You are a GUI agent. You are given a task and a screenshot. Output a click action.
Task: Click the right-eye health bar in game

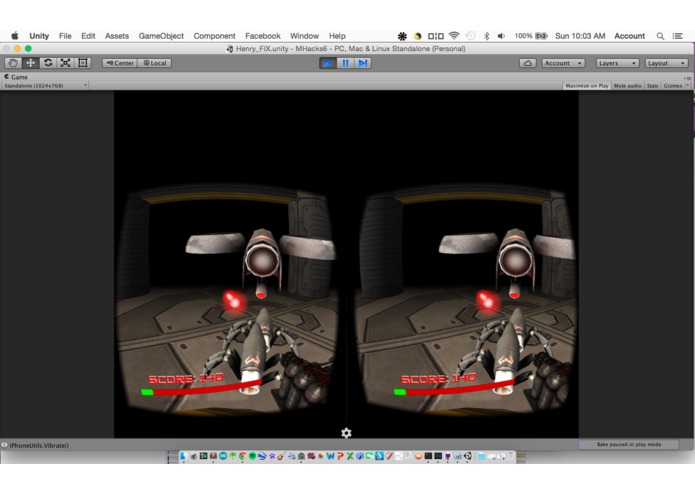(x=454, y=388)
